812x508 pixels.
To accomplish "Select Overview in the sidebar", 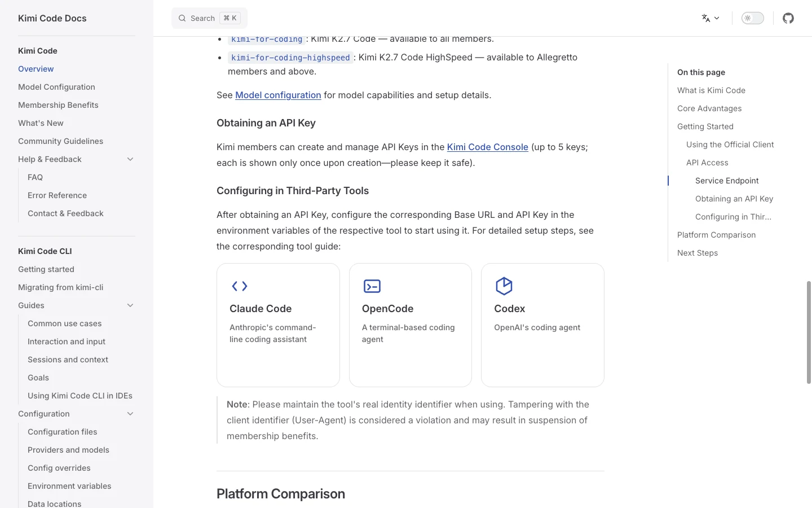I will (x=36, y=69).
